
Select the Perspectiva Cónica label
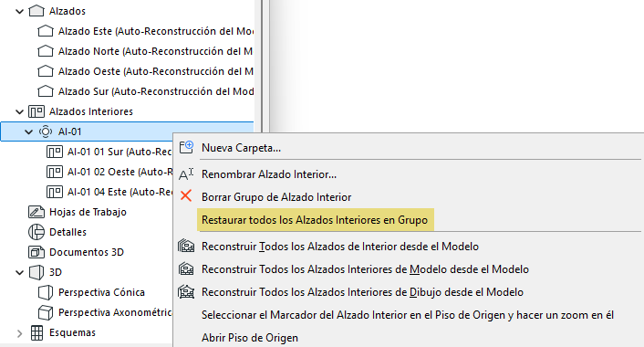click(x=101, y=292)
